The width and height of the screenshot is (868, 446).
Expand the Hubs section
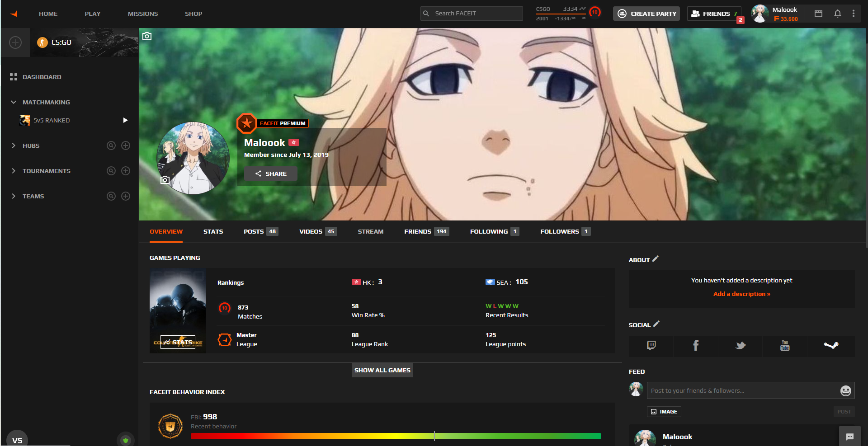[x=14, y=146]
